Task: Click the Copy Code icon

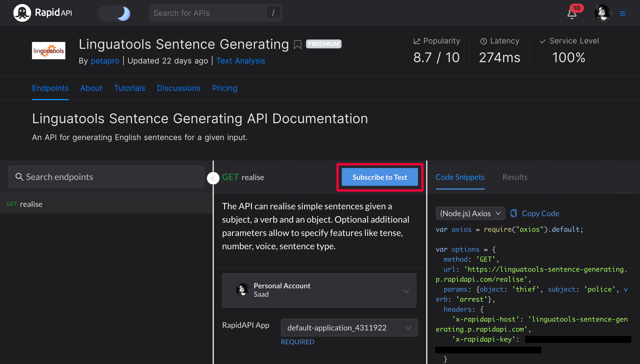Action: pyautogui.click(x=513, y=213)
